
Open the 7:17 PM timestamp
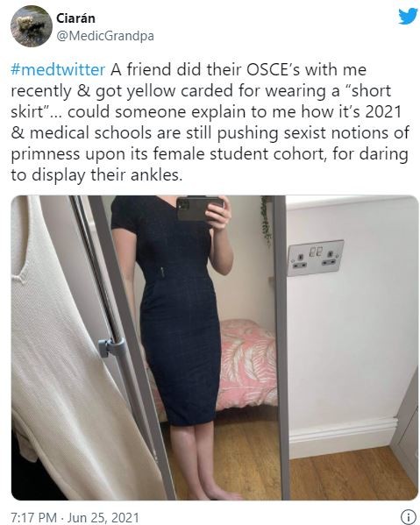pyautogui.click(x=33, y=517)
